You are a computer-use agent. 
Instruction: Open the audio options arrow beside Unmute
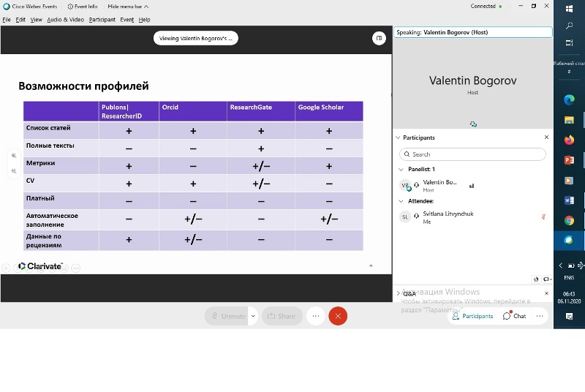click(253, 316)
